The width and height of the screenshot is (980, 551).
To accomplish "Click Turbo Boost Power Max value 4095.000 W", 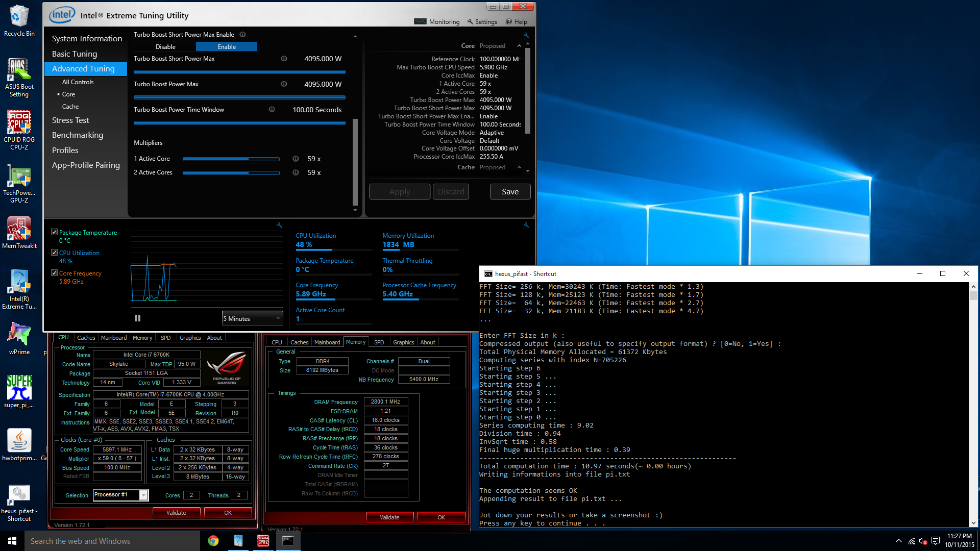I will point(323,84).
